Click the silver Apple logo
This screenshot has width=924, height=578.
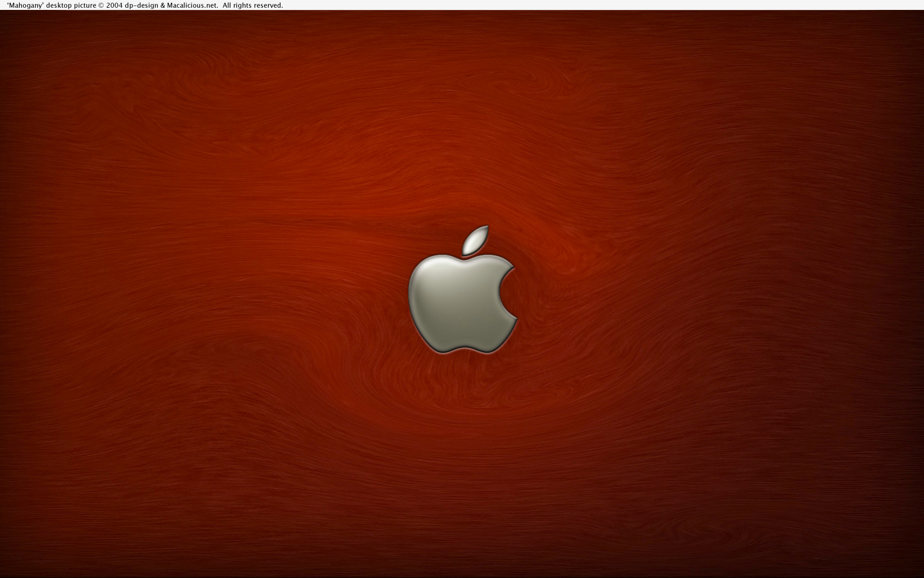[462, 290]
